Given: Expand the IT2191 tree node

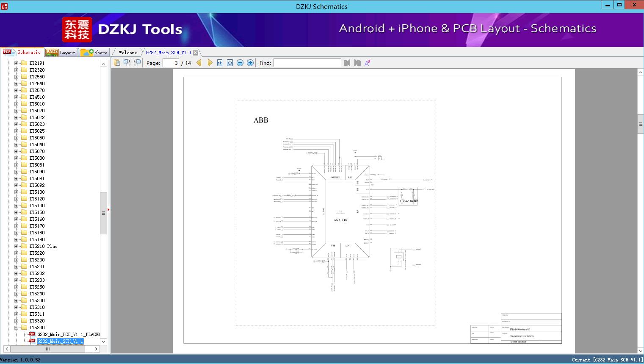Looking at the screenshot, I should pos(17,63).
